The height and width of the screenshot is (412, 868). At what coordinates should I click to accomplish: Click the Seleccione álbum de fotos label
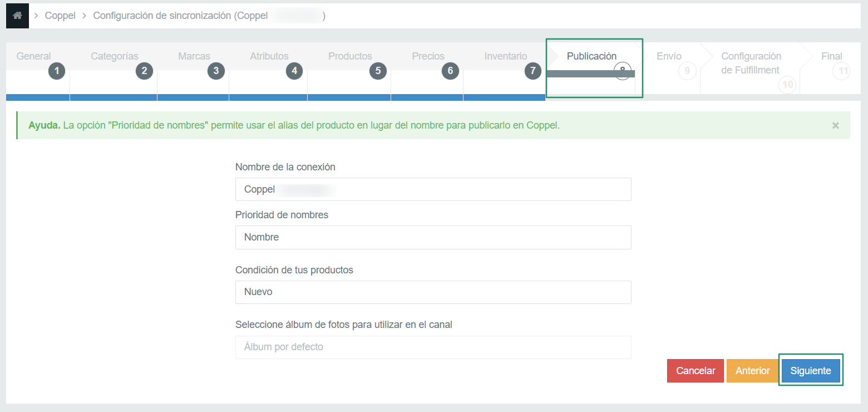(344, 325)
